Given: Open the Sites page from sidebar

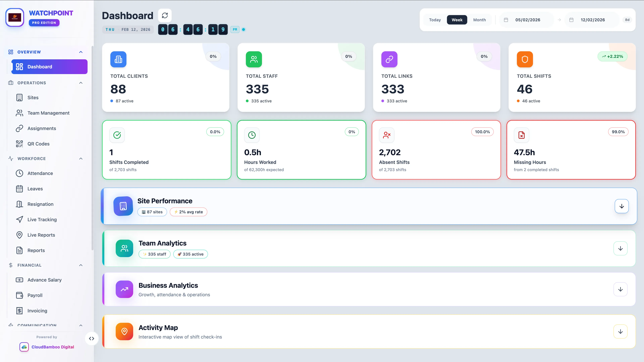Looking at the screenshot, I should coord(33,97).
